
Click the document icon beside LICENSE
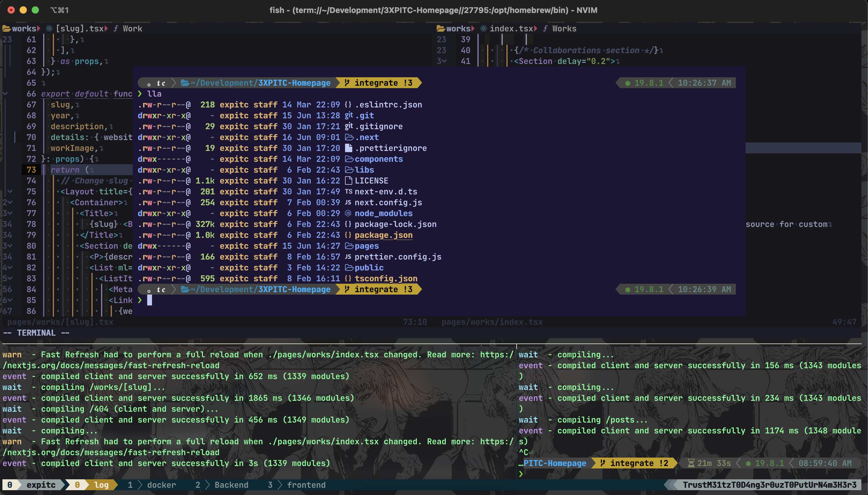[349, 180]
